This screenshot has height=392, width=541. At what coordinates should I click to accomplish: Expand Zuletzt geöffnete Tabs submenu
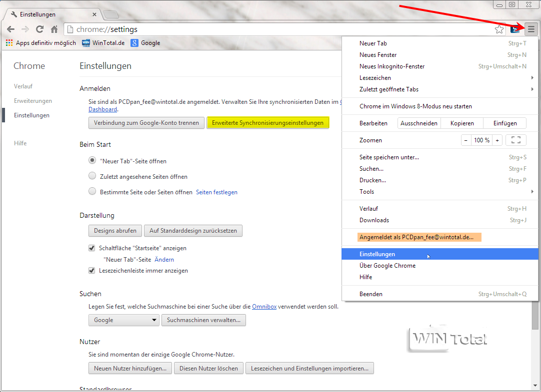click(x=440, y=89)
